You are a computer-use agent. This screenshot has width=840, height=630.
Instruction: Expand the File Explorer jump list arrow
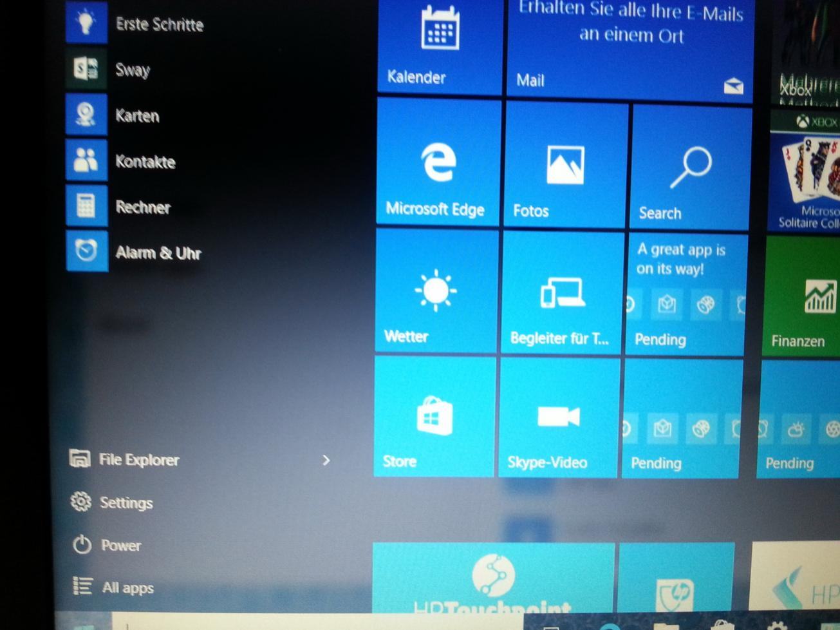pyautogui.click(x=326, y=460)
